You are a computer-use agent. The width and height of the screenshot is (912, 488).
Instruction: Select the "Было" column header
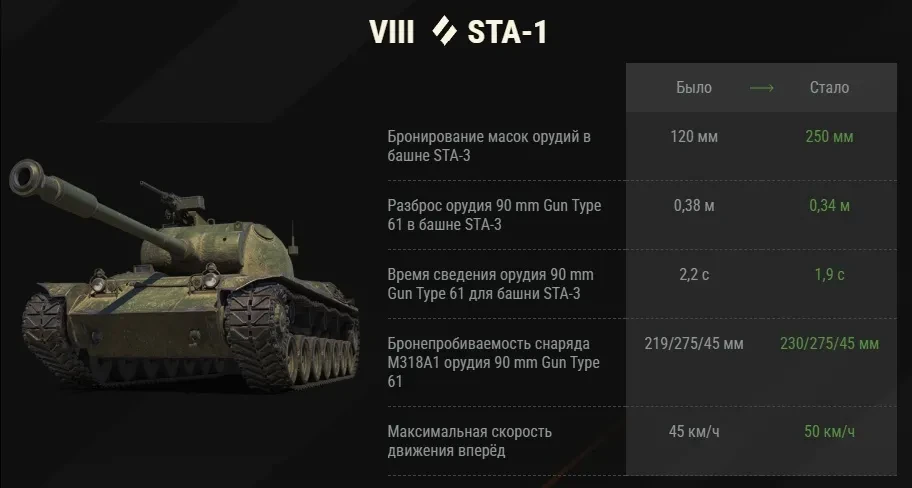tap(694, 88)
